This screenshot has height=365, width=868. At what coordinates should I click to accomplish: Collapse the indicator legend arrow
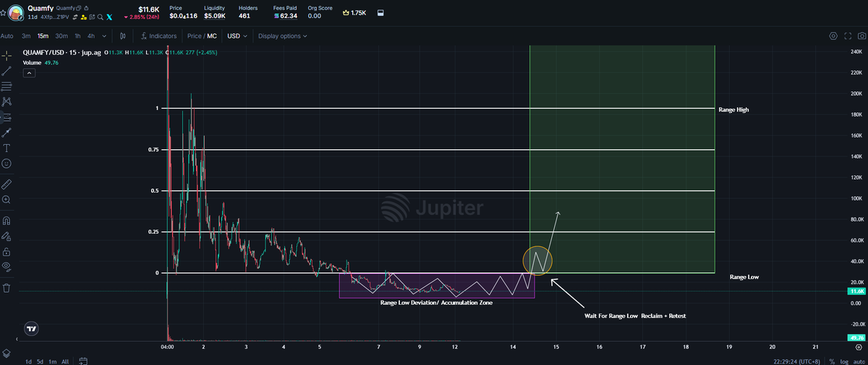pyautogui.click(x=29, y=72)
